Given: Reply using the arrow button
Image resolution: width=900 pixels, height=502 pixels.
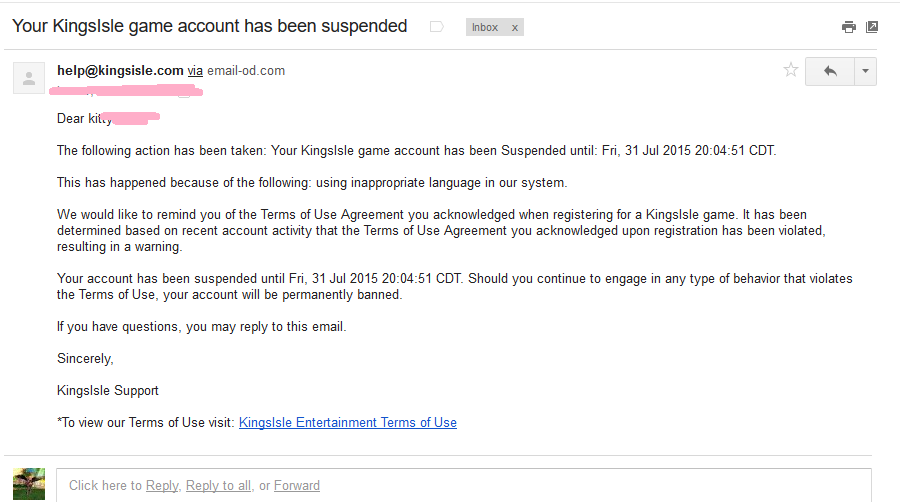Looking at the screenshot, I should [x=830, y=71].
